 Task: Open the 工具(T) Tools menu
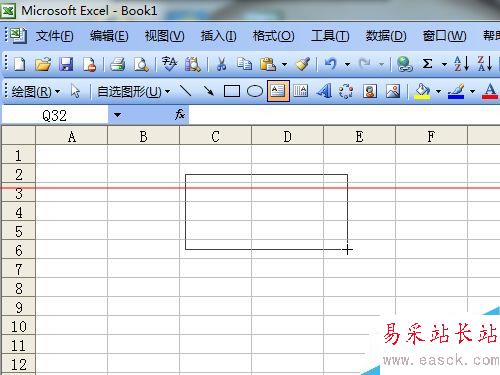pos(330,36)
